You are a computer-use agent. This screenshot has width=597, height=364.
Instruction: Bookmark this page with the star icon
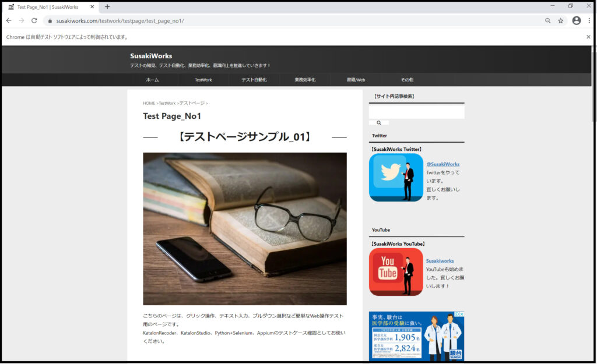[560, 20]
